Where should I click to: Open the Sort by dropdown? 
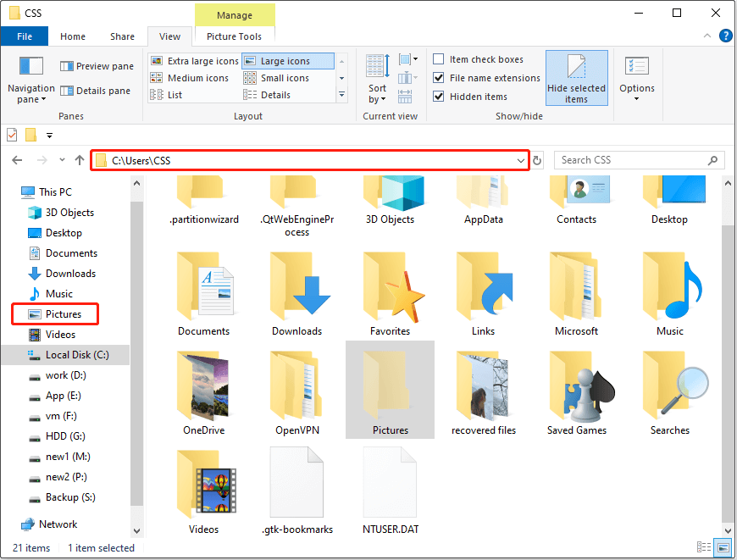click(376, 77)
